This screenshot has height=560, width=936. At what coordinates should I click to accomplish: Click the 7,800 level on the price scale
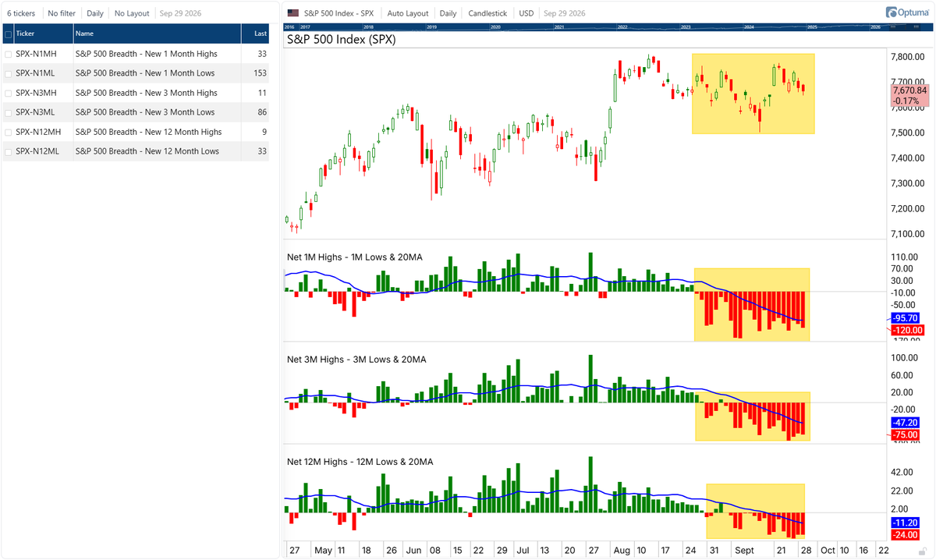click(x=906, y=58)
